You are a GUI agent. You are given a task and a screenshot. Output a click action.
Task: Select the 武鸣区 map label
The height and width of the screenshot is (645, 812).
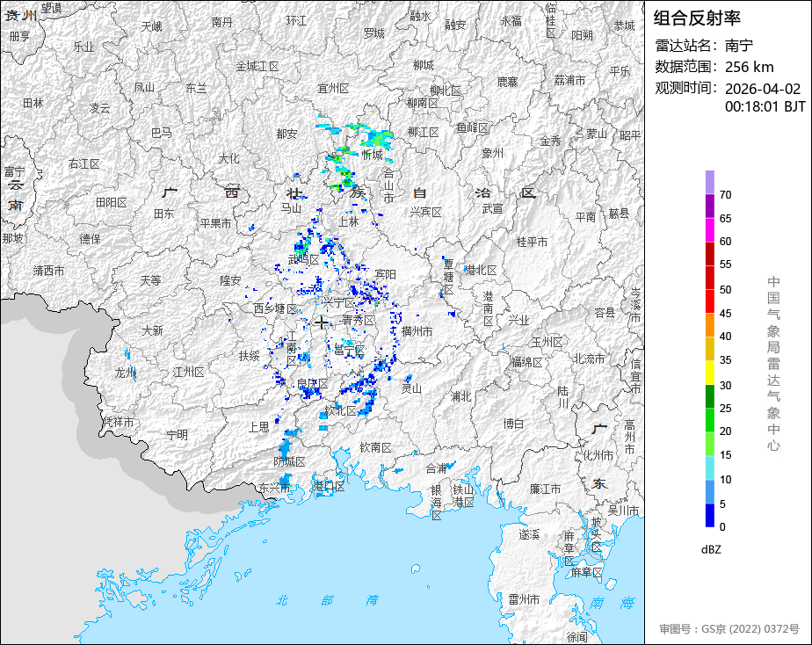point(303,259)
